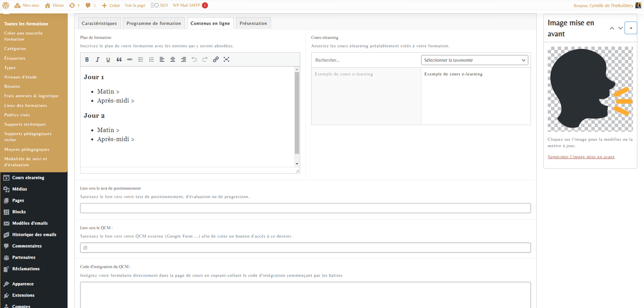This screenshot has height=308, width=644.
Task: Open Historique des emails menu
Action: pyautogui.click(x=34, y=234)
